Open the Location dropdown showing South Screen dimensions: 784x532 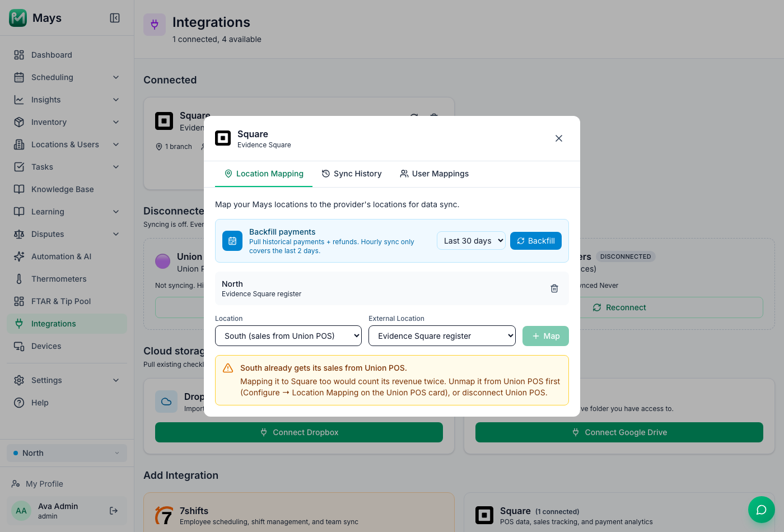click(288, 336)
